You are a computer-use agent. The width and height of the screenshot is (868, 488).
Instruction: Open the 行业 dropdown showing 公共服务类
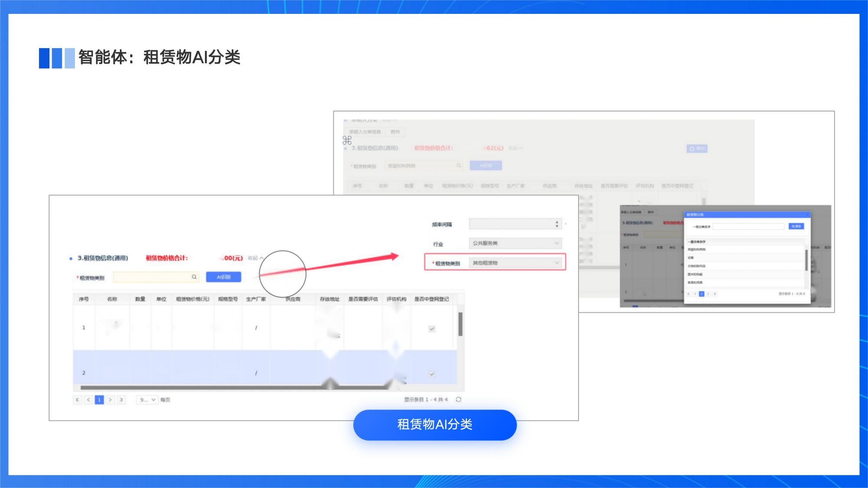pos(515,243)
